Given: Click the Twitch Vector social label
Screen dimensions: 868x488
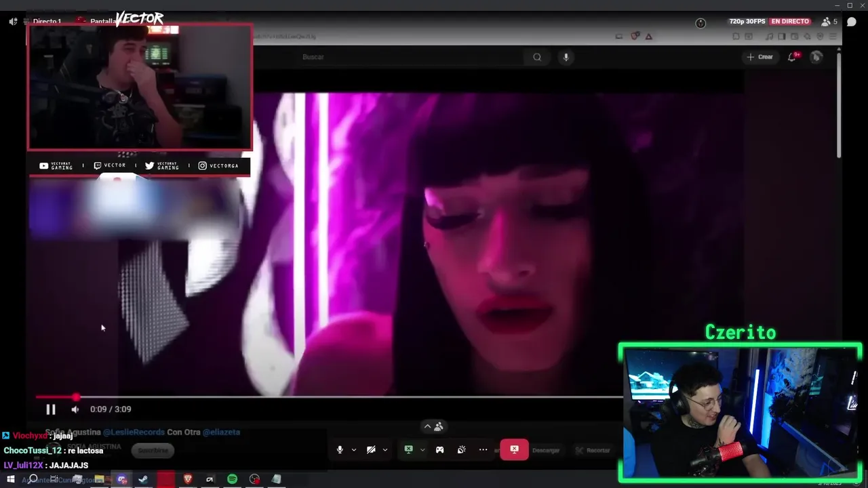Looking at the screenshot, I should click(x=110, y=165).
